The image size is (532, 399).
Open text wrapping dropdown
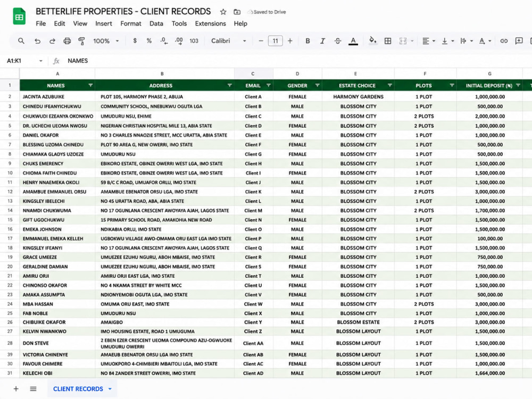point(467,41)
